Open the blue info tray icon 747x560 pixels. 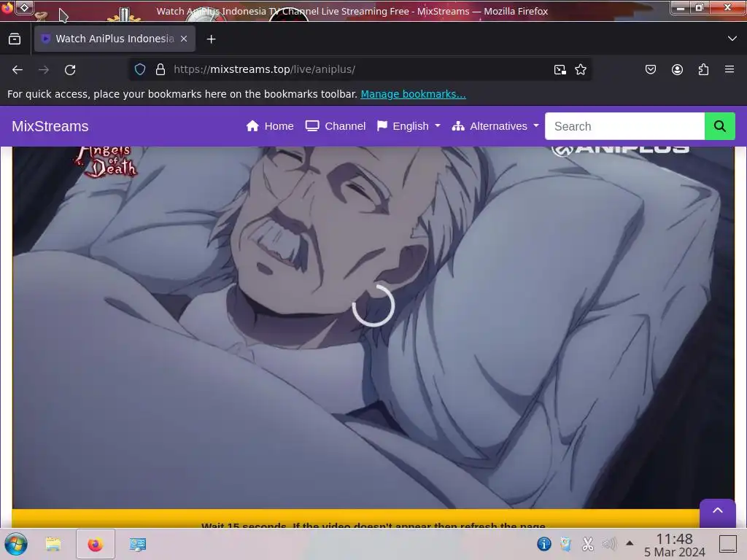(x=544, y=544)
